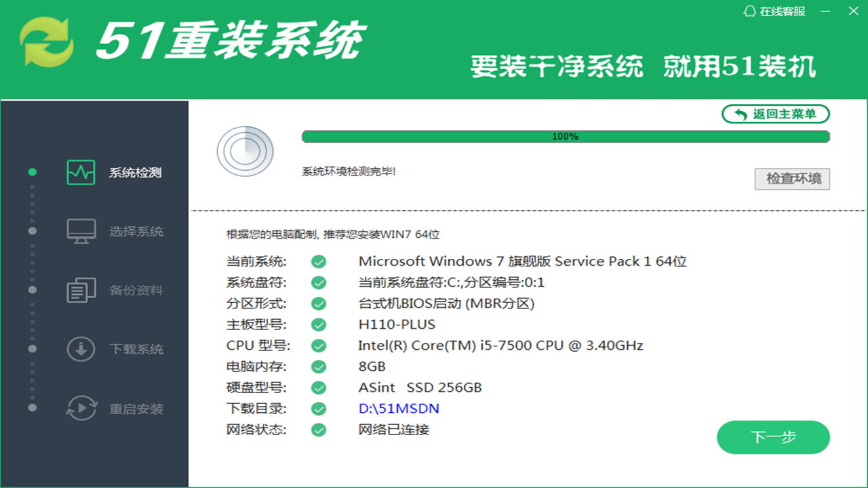Image resolution: width=868 pixels, height=488 pixels.
Task: Click the 下一步 button
Action: point(773,438)
